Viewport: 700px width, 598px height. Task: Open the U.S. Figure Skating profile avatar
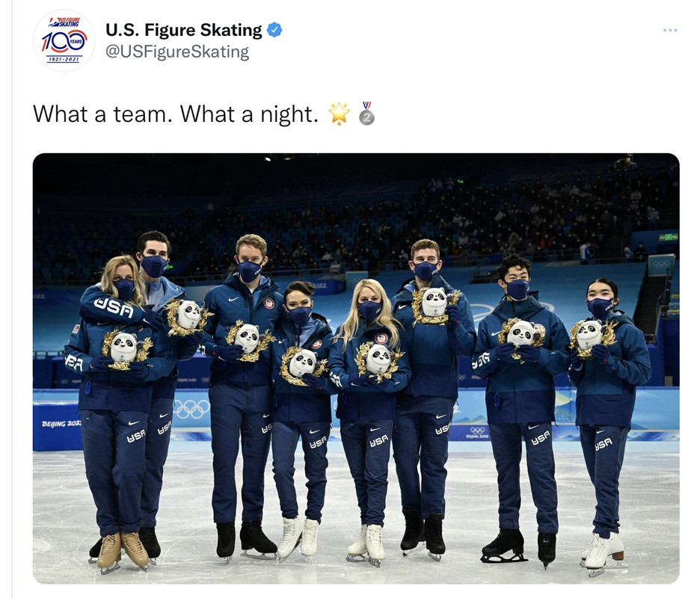(x=64, y=40)
